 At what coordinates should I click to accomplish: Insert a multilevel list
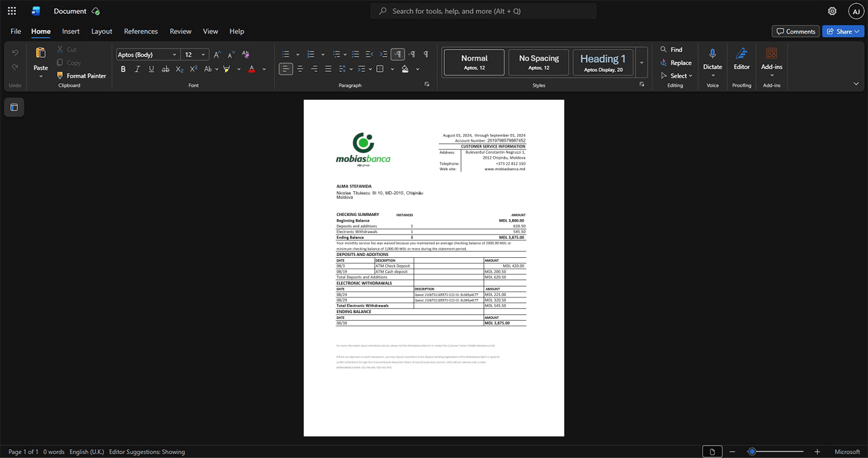pyautogui.click(x=336, y=55)
